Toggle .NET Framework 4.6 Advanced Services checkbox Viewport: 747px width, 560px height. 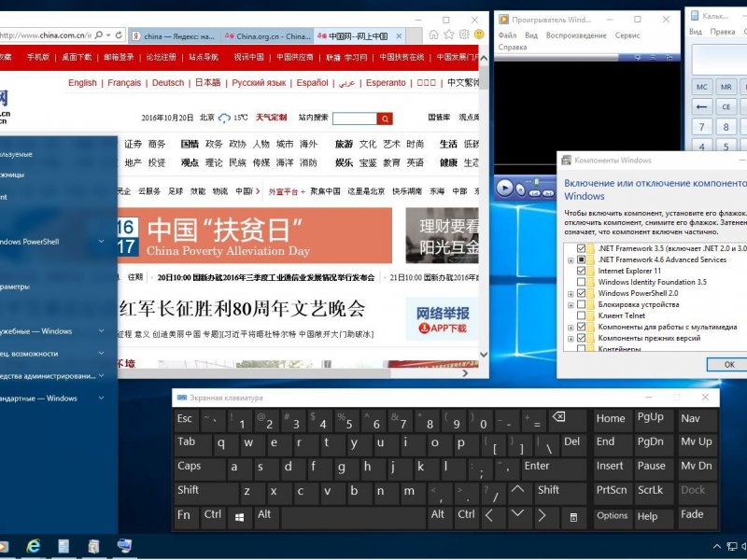tap(581, 259)
